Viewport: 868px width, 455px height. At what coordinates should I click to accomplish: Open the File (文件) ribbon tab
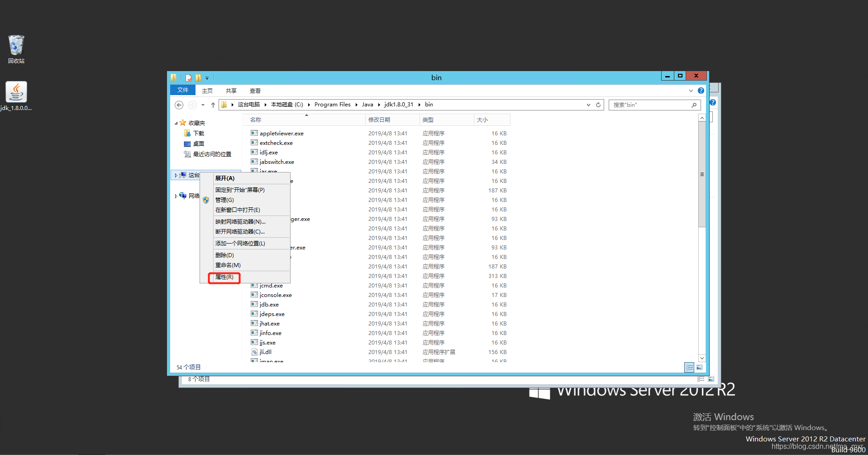(183, 90)
